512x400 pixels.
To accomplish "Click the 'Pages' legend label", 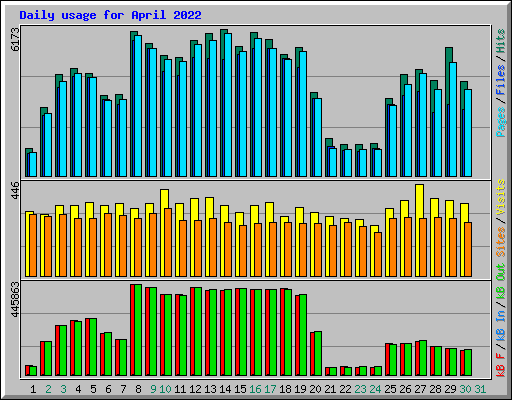I will pyautogui.click(x=500, y=122).
